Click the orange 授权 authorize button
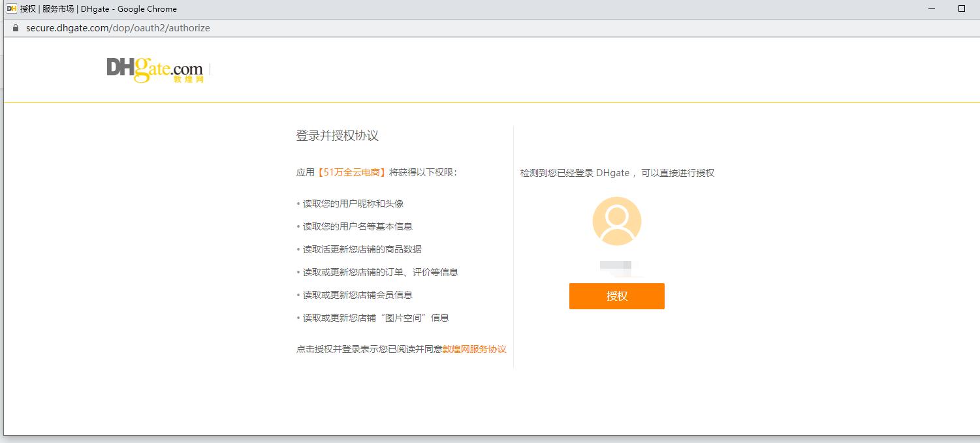980x443 pixels. click(x=616, y=296)
